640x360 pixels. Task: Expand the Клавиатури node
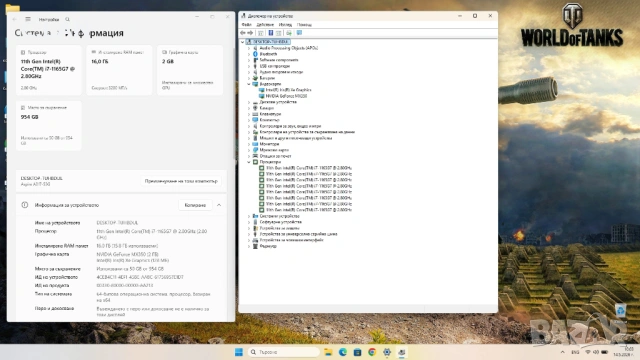(249, 114)
